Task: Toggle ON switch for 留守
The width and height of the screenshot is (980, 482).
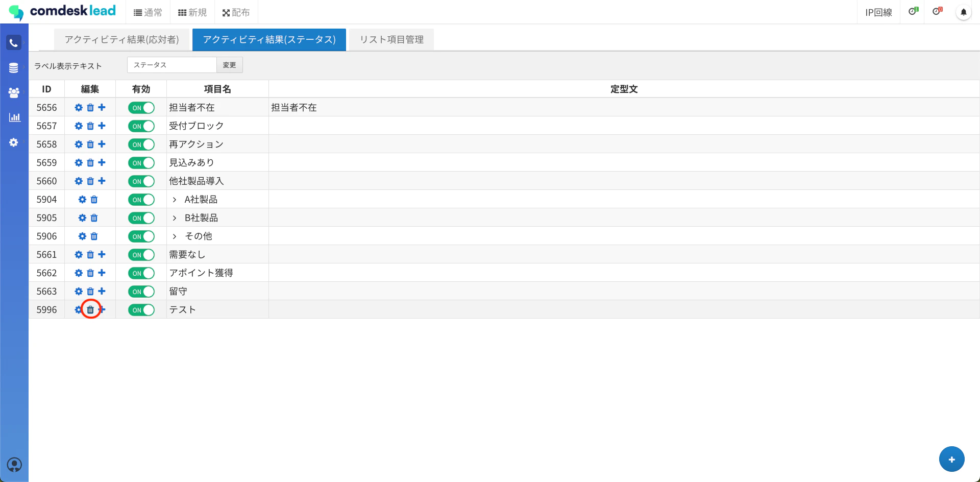Action: click(141, 292)
